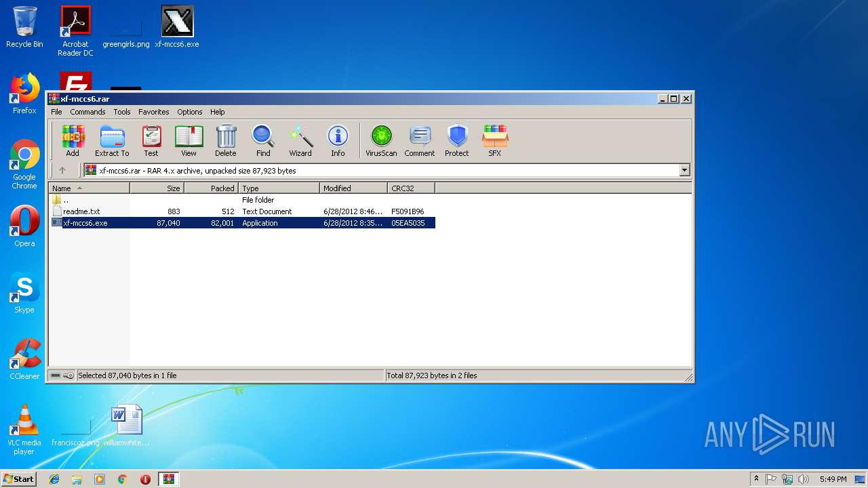Image resolution: width=868 pixels, height=488 pixels.
Task: Sort files by Size column
Action: coord(157,188)
